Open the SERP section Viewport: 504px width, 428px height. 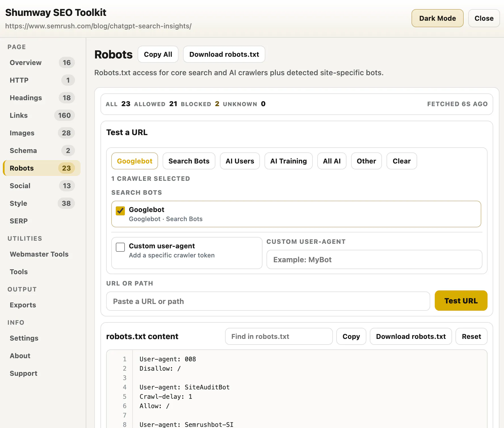tap(42, 221)
